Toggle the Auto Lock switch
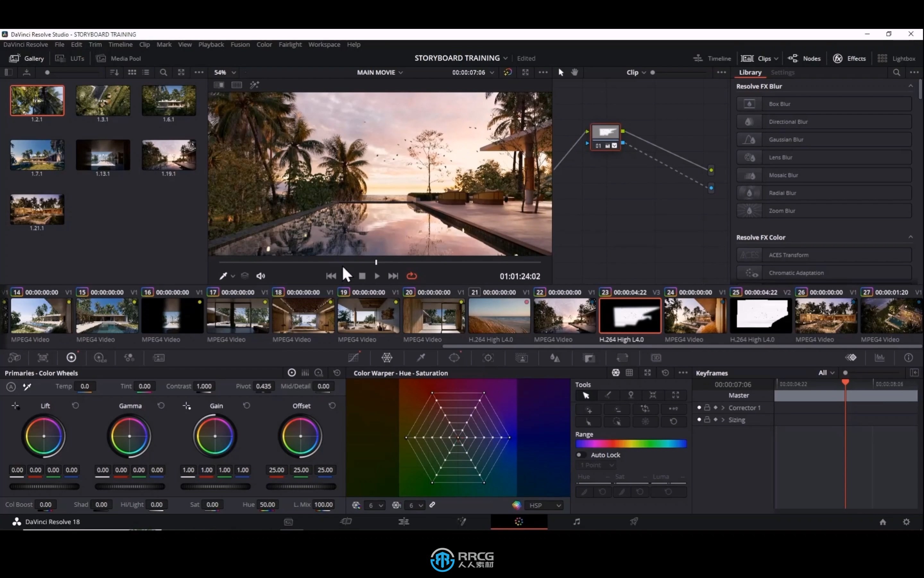 pos(581,455)
